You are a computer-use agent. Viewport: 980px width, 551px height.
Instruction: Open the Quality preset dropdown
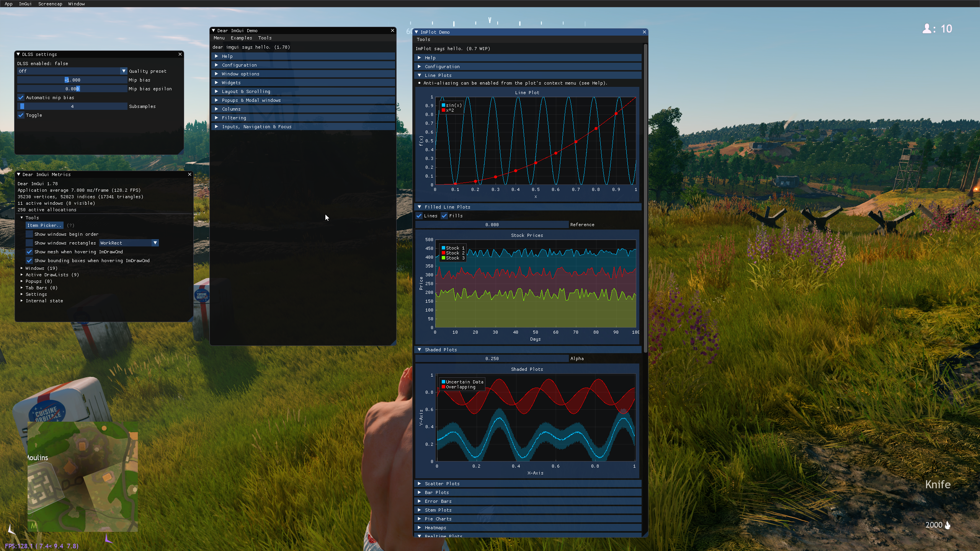pyautogui.click(x=72, y=71)
